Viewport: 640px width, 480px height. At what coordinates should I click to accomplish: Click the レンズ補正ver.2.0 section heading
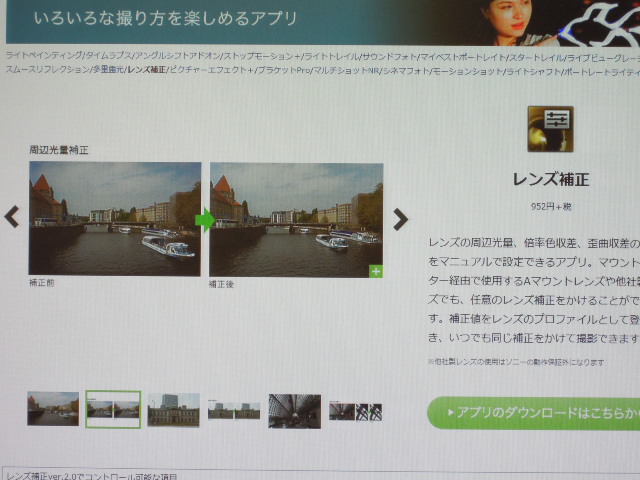point(92,476)
